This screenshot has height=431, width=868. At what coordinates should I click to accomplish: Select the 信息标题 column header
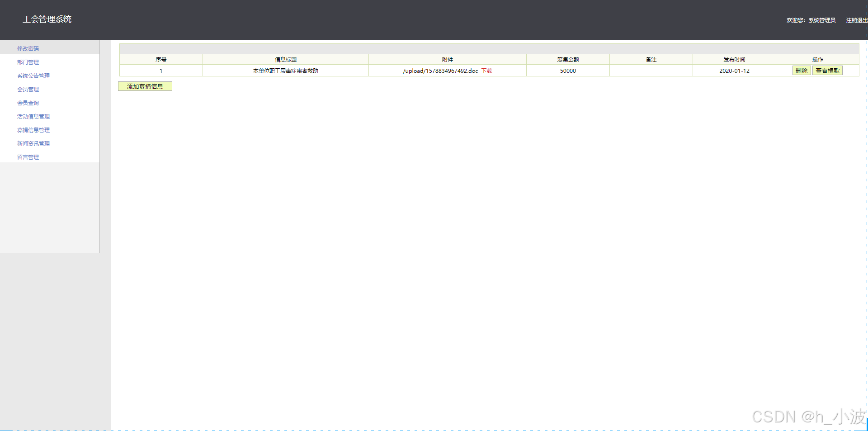285,59
